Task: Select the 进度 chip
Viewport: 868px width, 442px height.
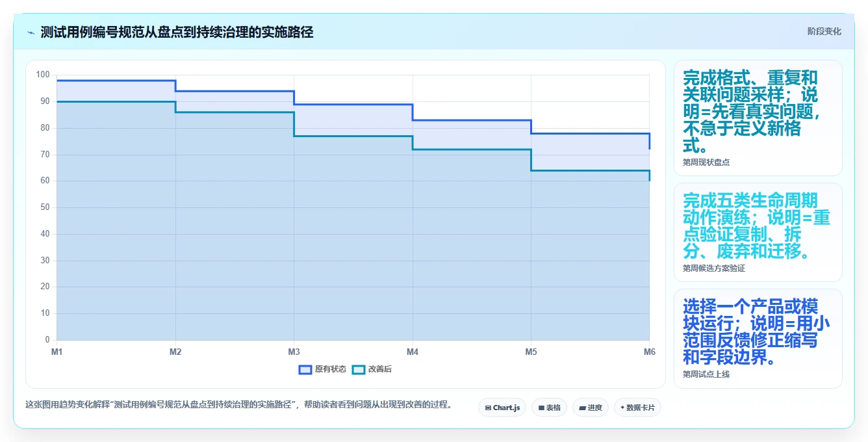Action: tap(591, 408)
